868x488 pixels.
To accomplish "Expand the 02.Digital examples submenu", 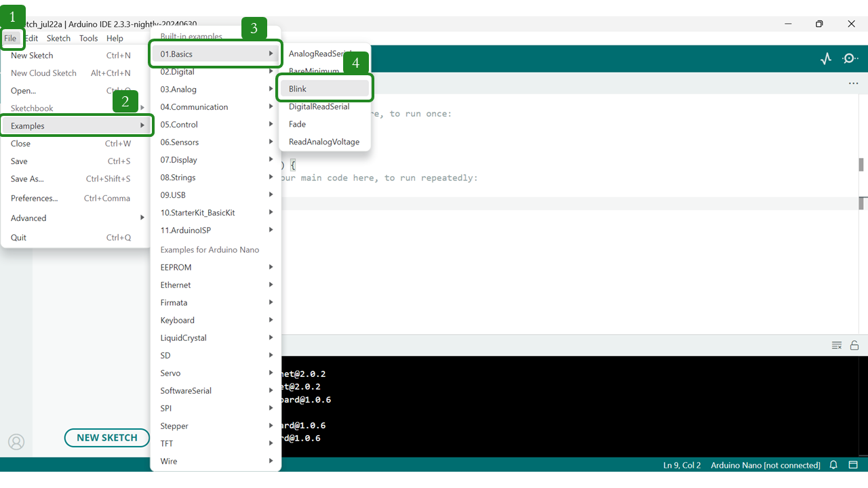I will 216,72.
